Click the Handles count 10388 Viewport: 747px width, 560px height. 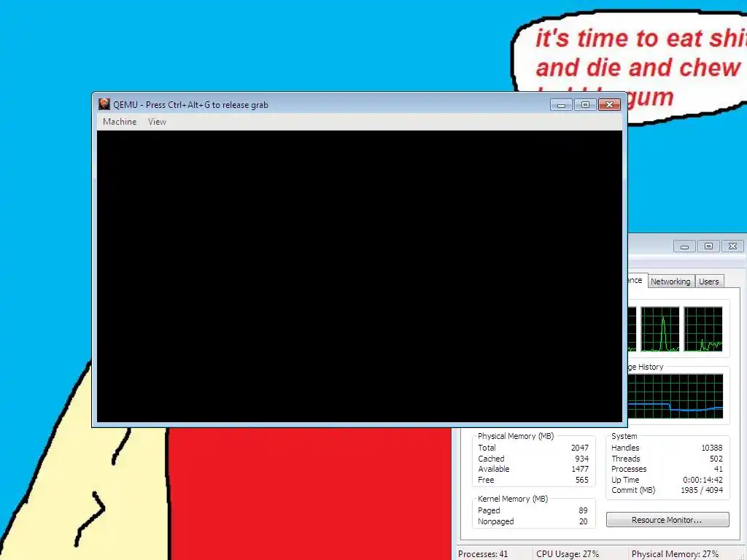[x=712, y=448]
